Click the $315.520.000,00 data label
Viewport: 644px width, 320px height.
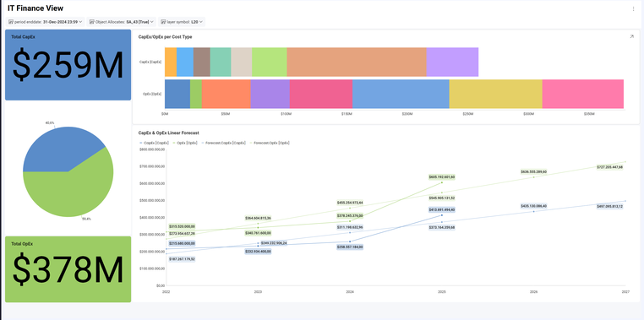pyautogui.click(x=182, y=226)
